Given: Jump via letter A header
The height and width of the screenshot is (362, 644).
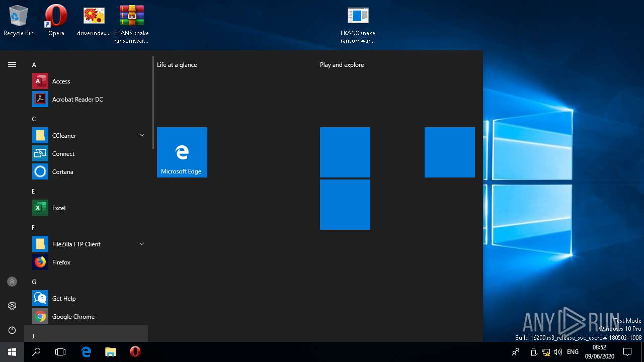Looking at the screenshot, I should 34,65.
